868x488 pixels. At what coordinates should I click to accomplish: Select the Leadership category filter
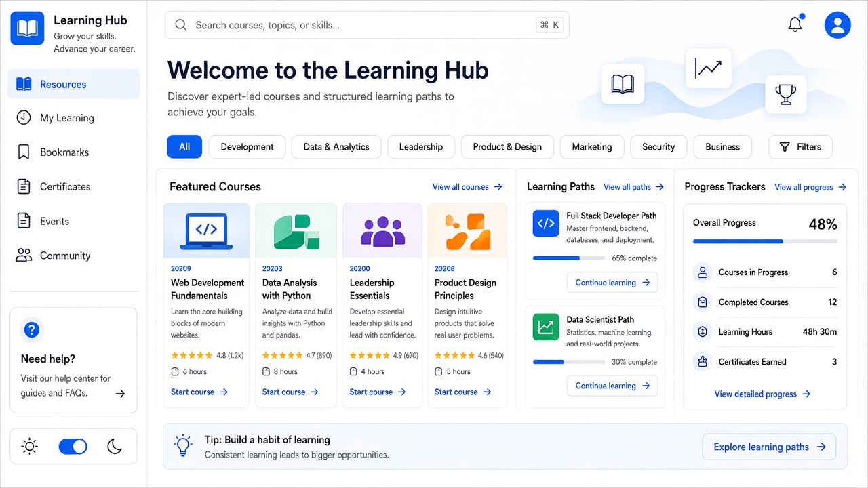tap(420, 146)
